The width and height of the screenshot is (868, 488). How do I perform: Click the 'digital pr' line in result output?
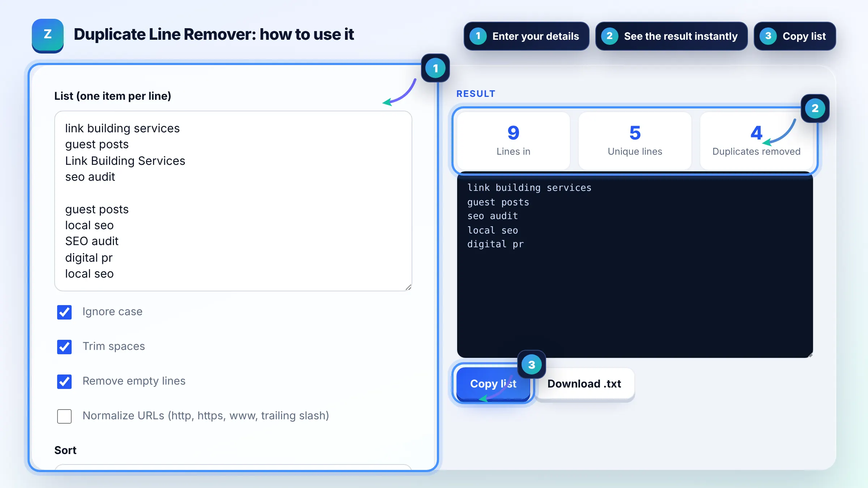tap(495, 244)
